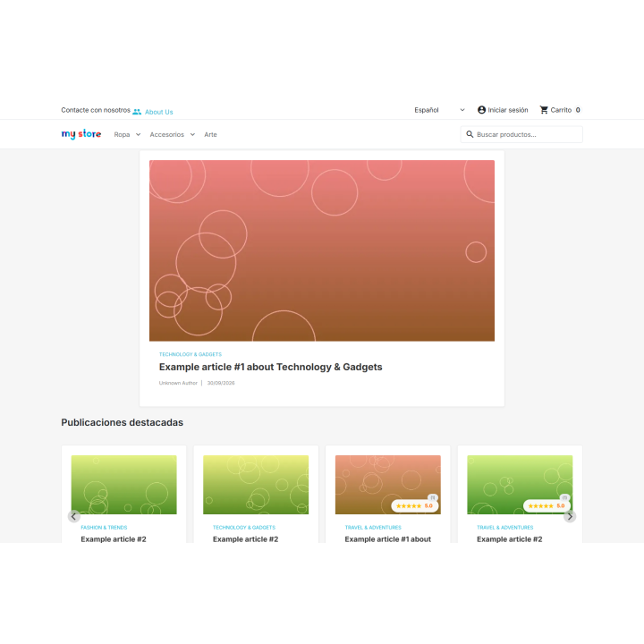Click the cart count badge 0

[x=578, y=110]
